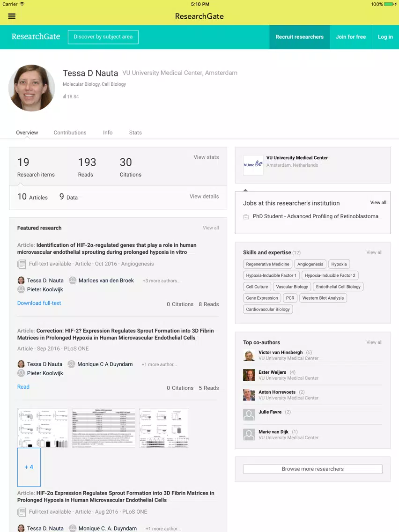Select the Vascular Biology skill tag

(x=292, y=287)
